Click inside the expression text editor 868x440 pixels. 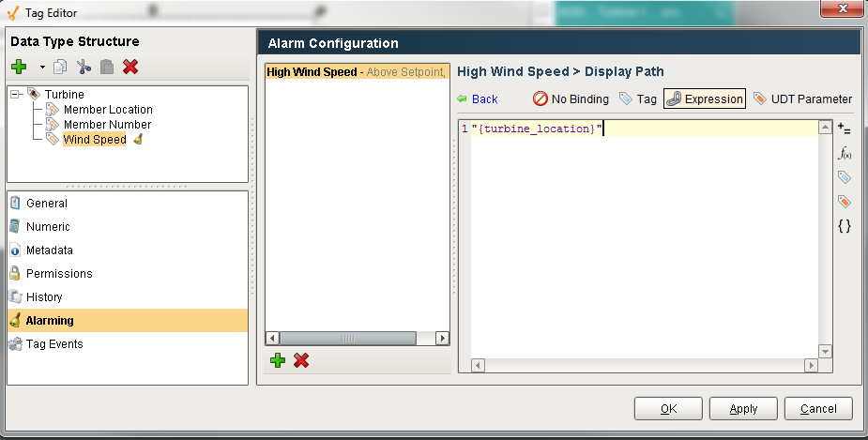coord(645,239)
